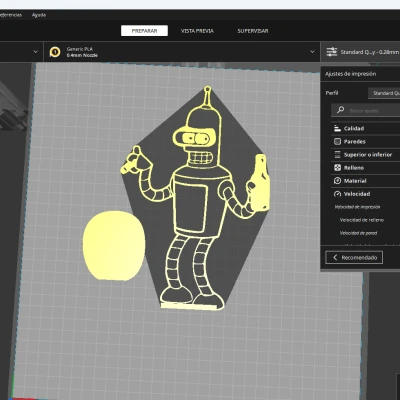The image size is (400, 400).
Task: Click the Material spool icon
Action: 337,181
